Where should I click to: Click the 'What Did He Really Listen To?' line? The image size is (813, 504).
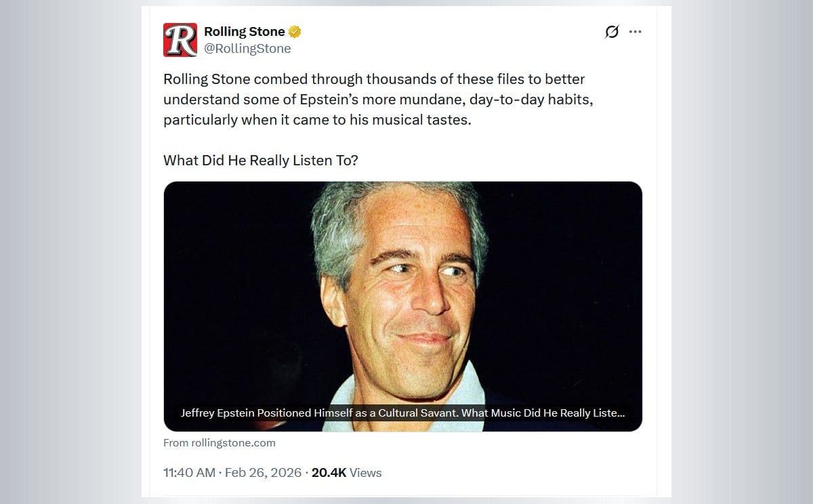tap(261, 161)
